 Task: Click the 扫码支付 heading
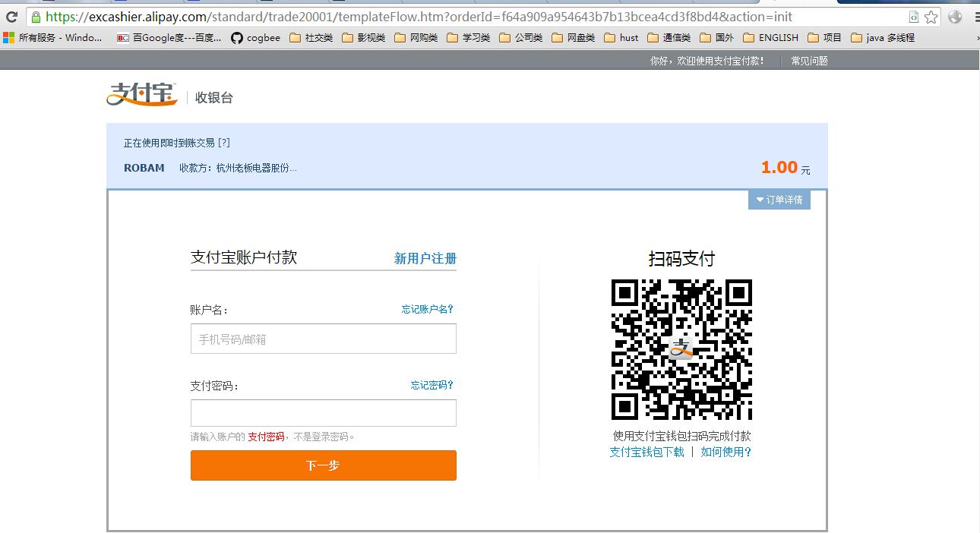click(681, 259)
